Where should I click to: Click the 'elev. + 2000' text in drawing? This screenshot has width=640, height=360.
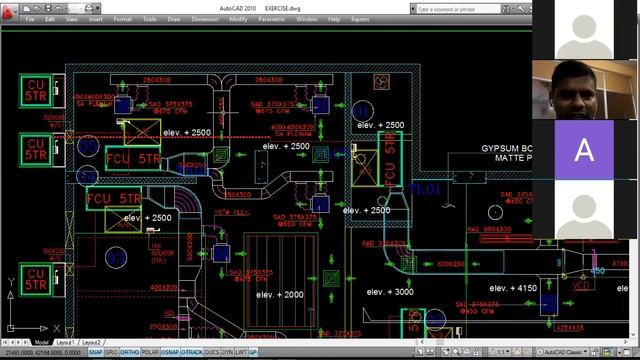coord(280,295)
